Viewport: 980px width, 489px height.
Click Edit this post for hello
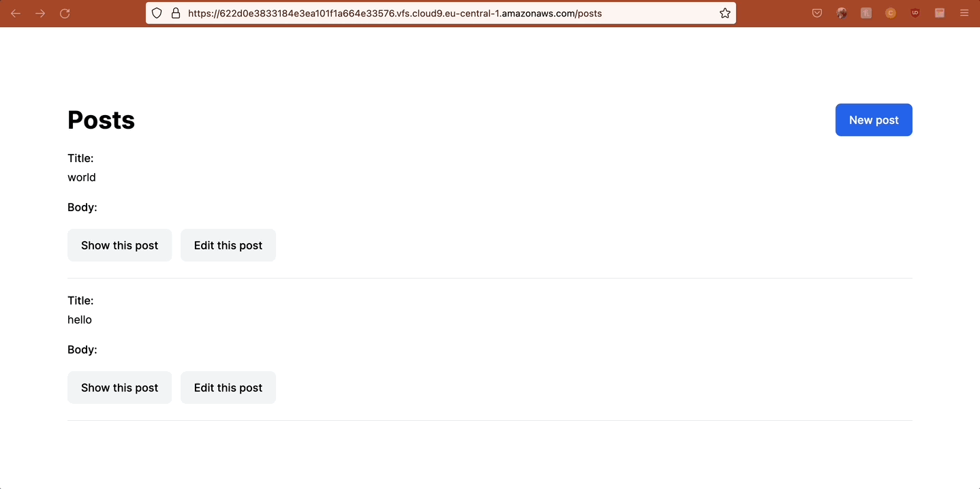click(228, 388)
